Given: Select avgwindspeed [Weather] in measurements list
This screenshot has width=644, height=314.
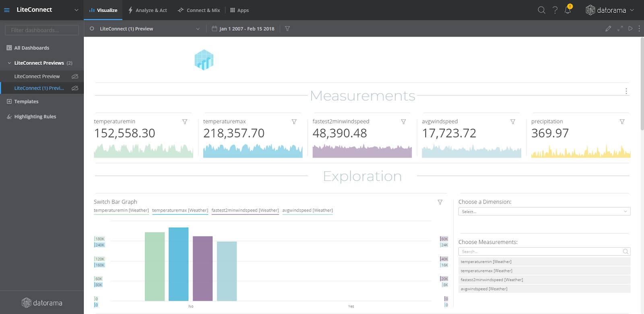Looking at the screenshot, I should 544,289.
